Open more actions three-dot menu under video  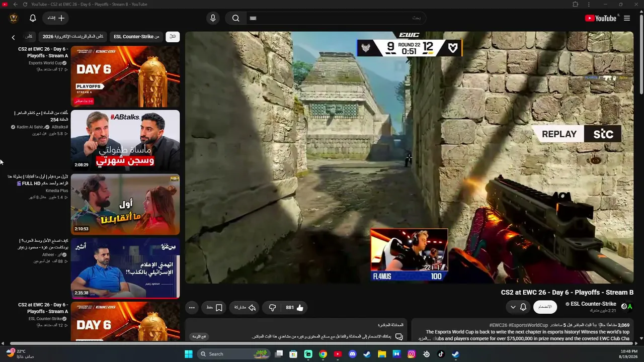point(192,308)
